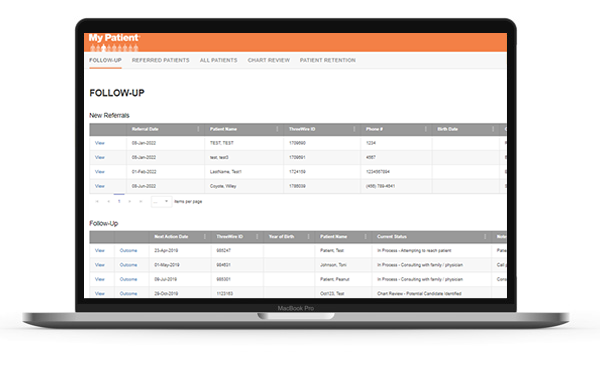600x367 pixels.
Task: Select the cell with name Coyote, Wiley
Action: click(x=244, y=186)
